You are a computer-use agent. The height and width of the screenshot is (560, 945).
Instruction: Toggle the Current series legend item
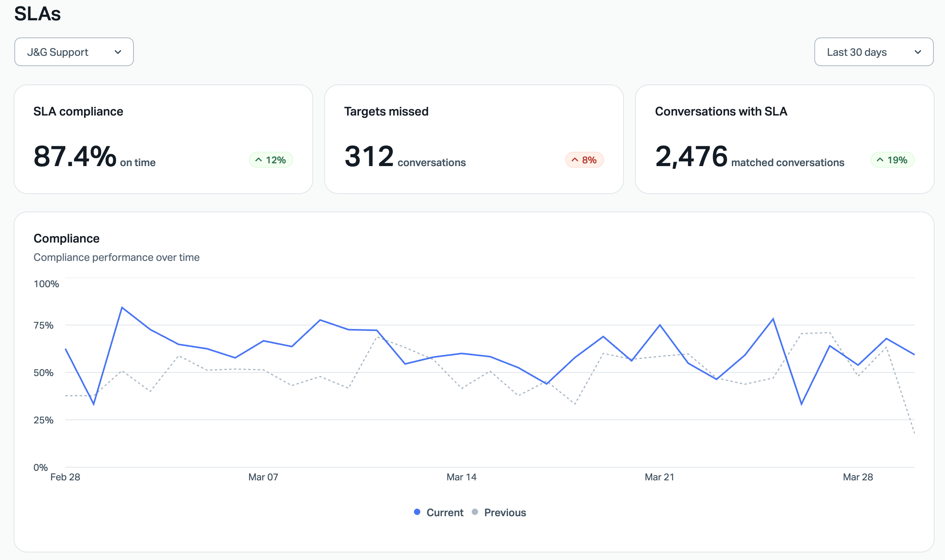tap(445, 513)
